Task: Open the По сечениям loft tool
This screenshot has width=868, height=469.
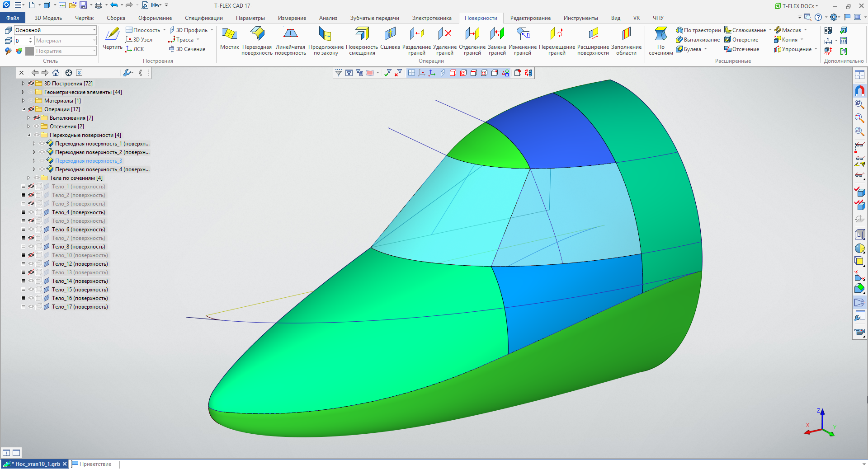Action: pyautogui.click(x=661, y=41)
